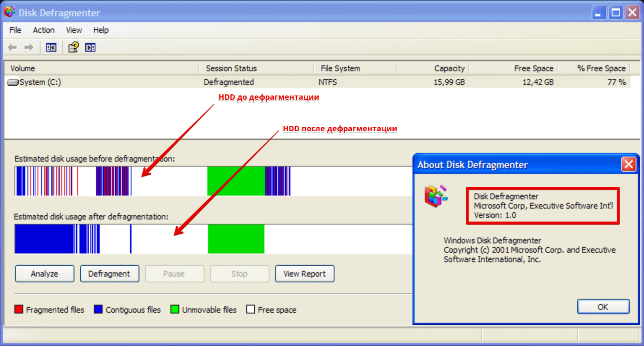Image resolution: width=644 pixels, height=346 pixels.
Task: Click the drive icon beside System (C:)
Action: [x=14, y=83]
